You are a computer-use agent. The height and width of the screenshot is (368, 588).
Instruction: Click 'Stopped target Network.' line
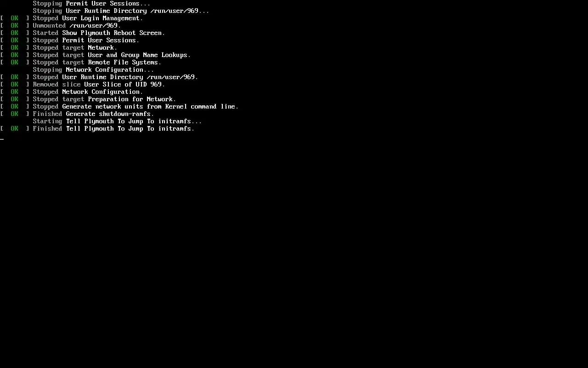[x=75, y=48]
